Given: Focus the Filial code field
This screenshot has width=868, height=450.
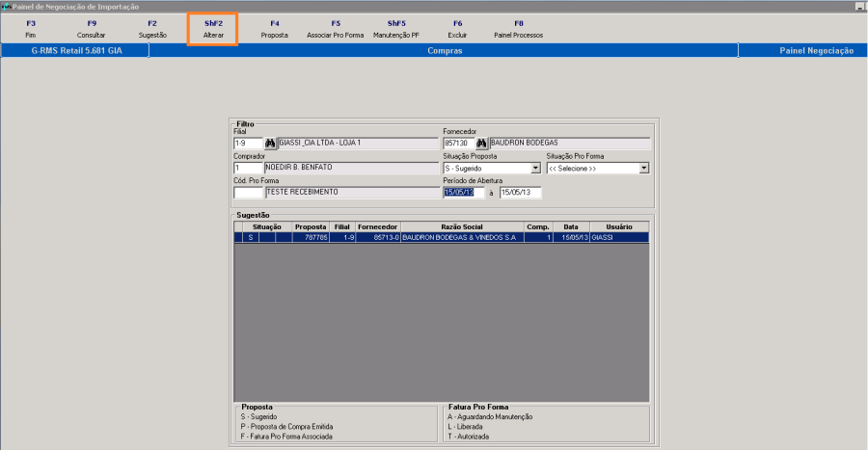Looking at the screenshot, I should point(248,144).
